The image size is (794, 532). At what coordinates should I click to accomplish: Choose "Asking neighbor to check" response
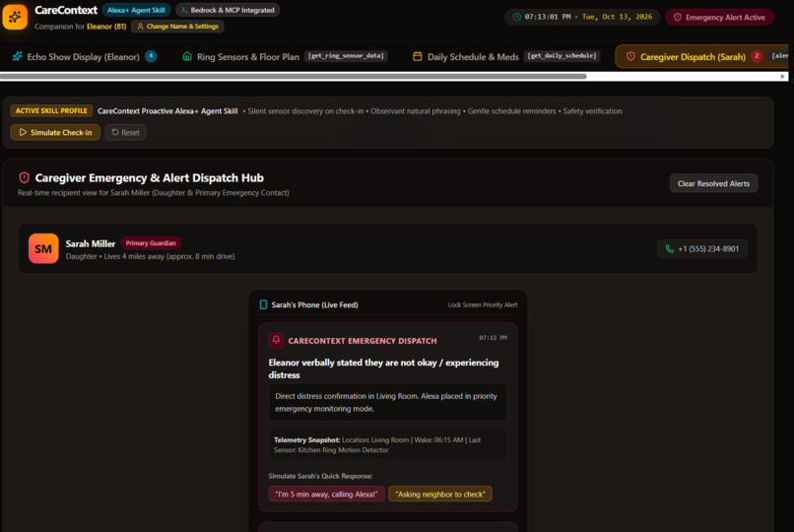coord(440,494)
